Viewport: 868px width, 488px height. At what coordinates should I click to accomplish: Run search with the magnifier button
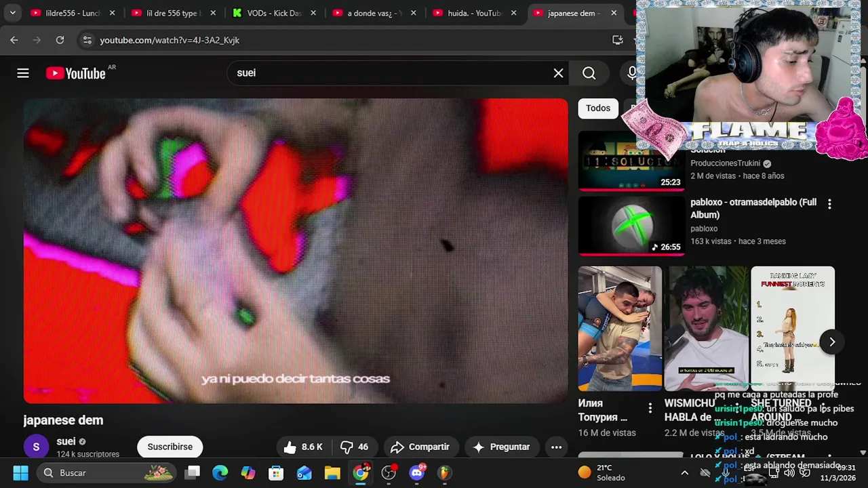589,73
